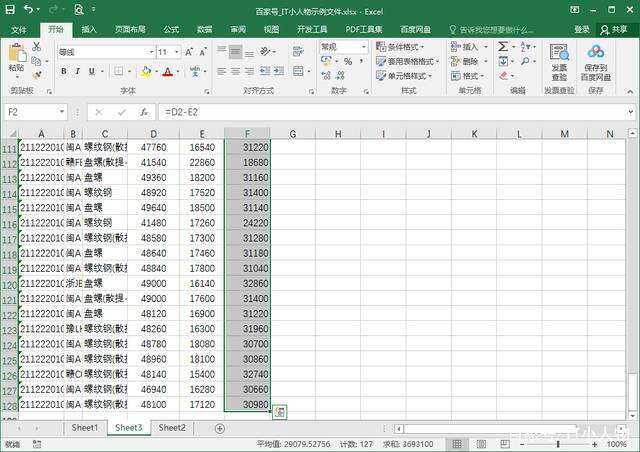The image size is (640, 452).
Task: Select middle vertical alignment
Action: (x=236, y=51)
